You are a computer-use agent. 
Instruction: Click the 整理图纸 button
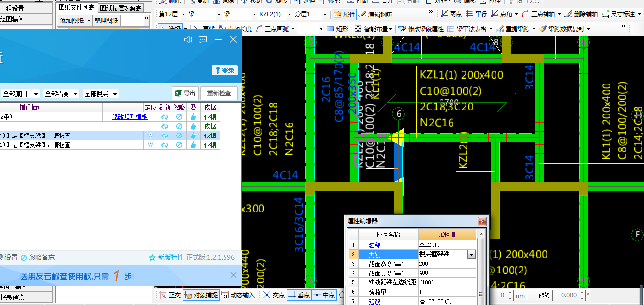pos(107,20)
